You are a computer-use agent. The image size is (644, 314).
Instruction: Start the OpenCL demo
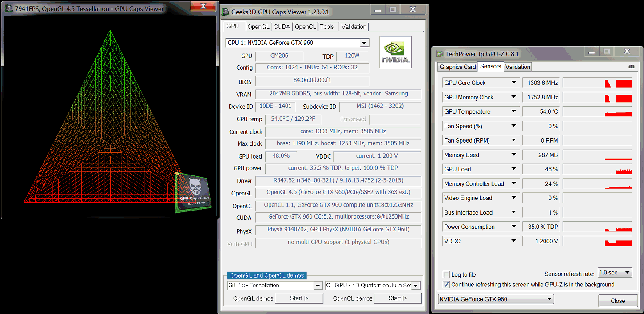(398, 298)
